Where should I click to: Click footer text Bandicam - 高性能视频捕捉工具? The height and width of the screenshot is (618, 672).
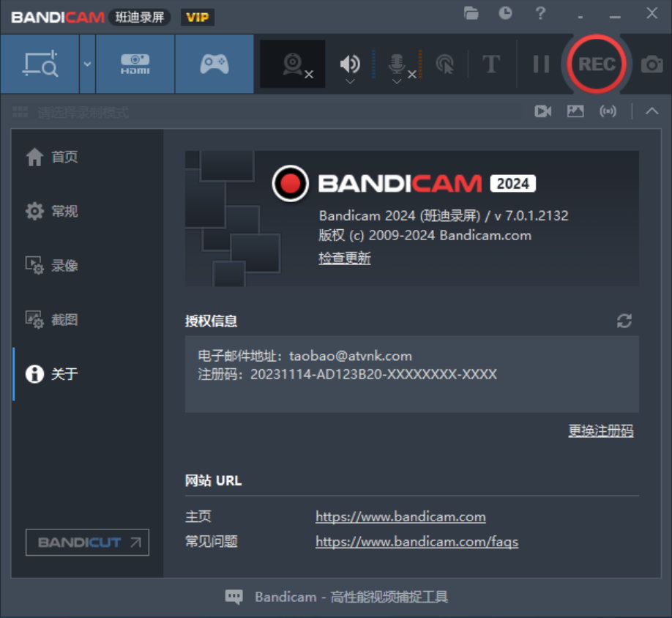click(351, 597)
